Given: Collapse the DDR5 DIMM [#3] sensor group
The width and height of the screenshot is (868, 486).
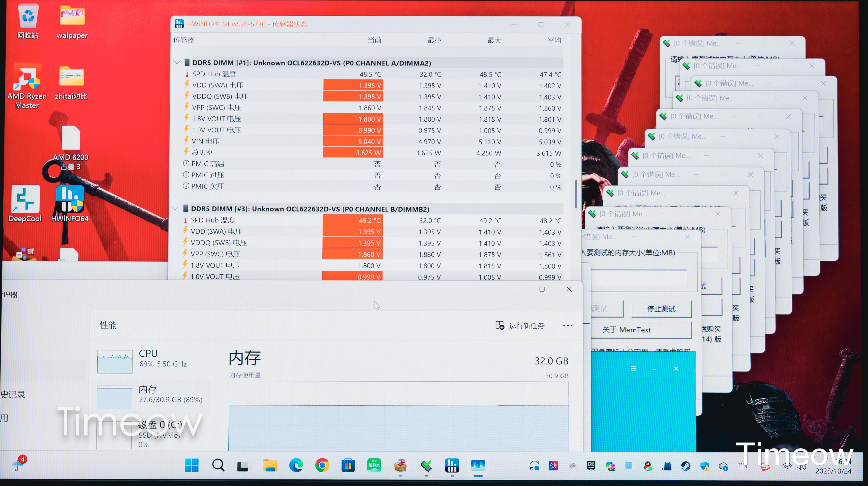Looking at the screenshot, I should pos(175,208).
